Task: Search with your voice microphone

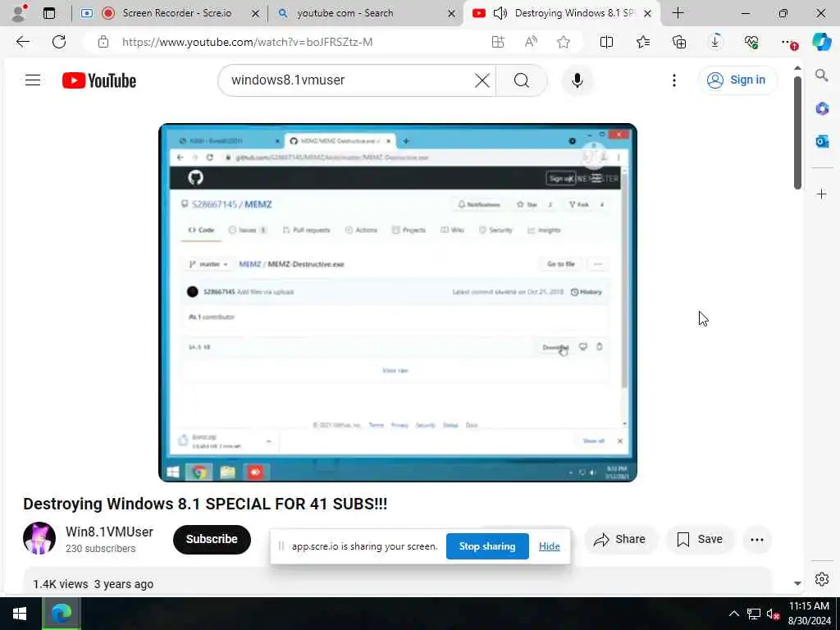Action: [x=577, y=80]
